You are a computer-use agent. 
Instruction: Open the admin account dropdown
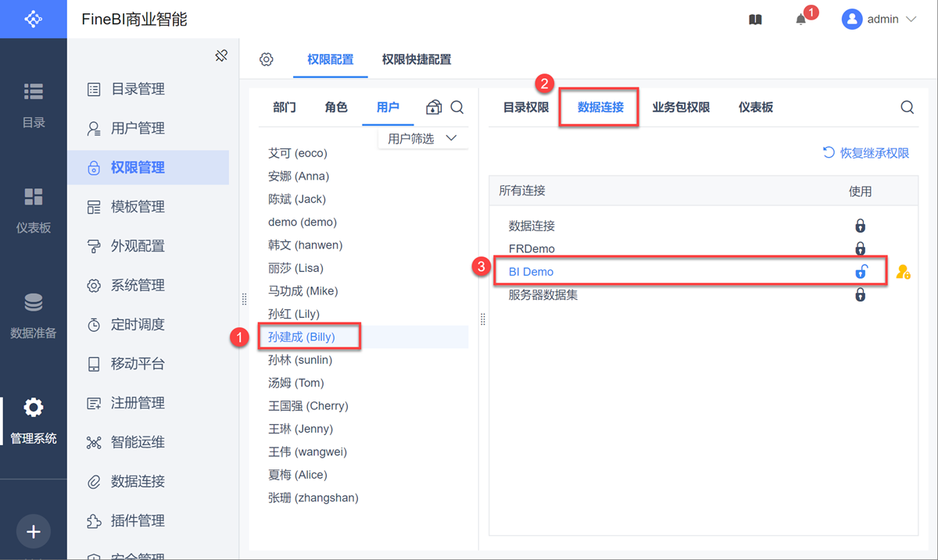tap(879, 20)
